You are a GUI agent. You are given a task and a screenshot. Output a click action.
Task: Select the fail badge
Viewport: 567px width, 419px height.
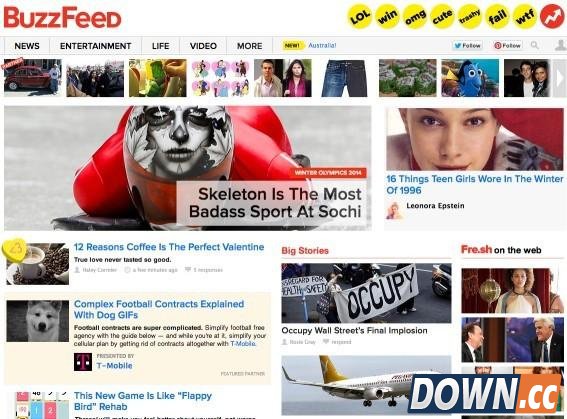[498, 16]
